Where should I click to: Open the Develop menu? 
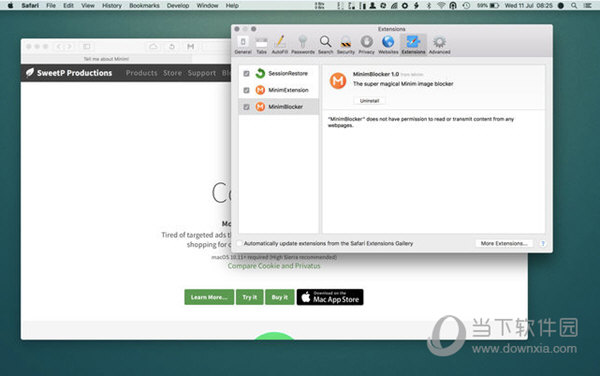tap(178, 5)
